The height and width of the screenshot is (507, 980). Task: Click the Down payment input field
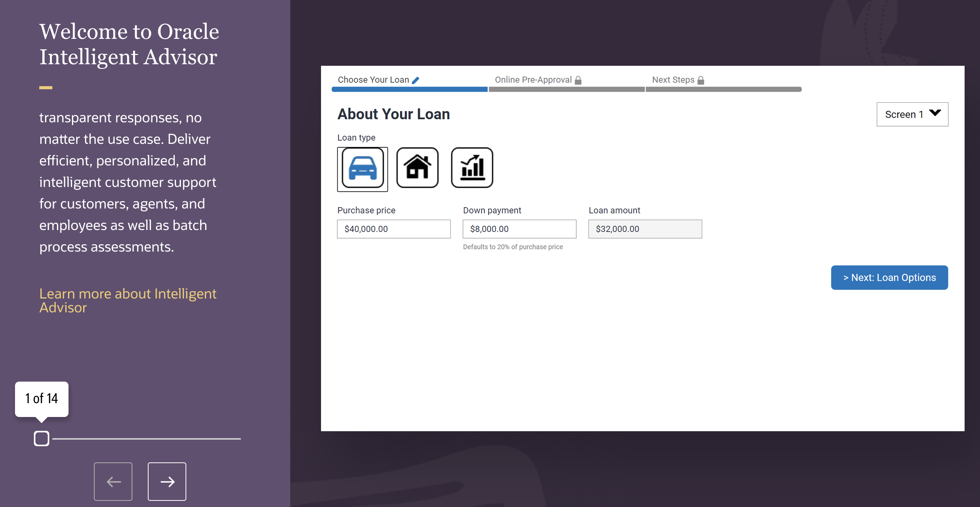click(x=519, y=229)
